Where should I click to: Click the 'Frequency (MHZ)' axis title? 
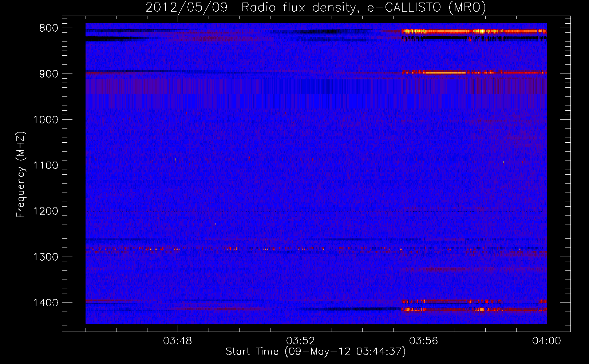point(21,175)
